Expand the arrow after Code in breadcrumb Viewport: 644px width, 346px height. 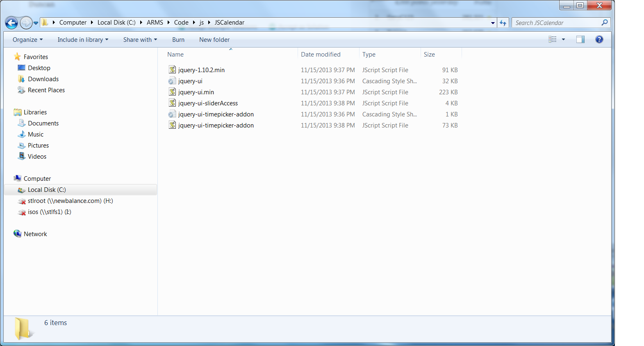coord(194,23)
